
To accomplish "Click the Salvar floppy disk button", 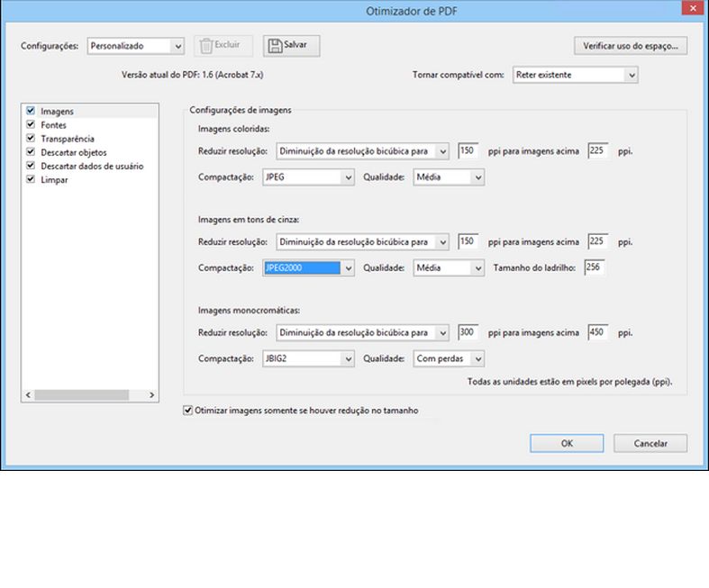I will pyautogui.click(x=291, y=46).
